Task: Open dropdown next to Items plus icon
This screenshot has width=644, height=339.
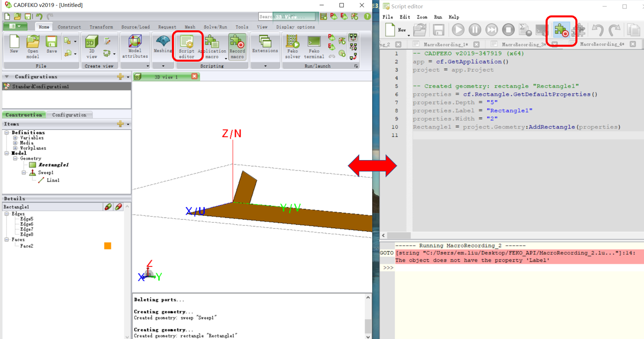Action: pyautogui.click(x=128, y=124)
